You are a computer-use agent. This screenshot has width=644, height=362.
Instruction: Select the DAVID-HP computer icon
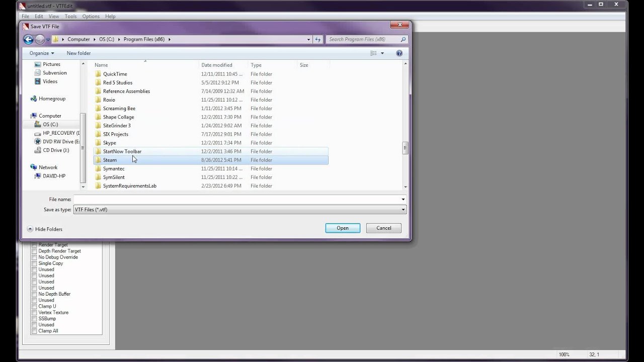38,176
